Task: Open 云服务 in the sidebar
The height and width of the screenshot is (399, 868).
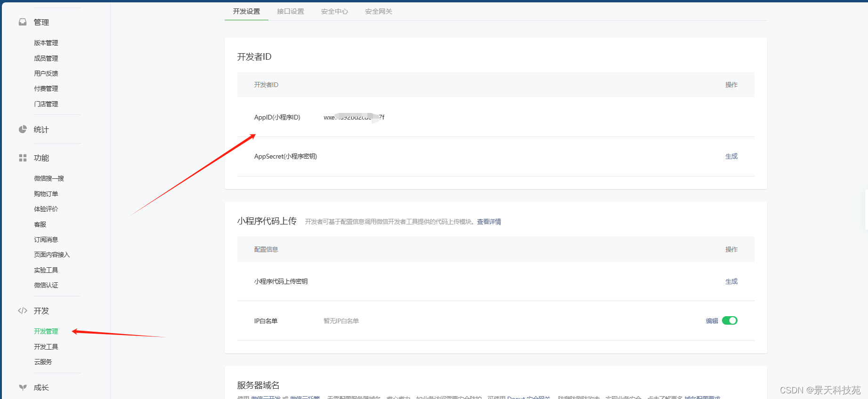Action: 43,362
